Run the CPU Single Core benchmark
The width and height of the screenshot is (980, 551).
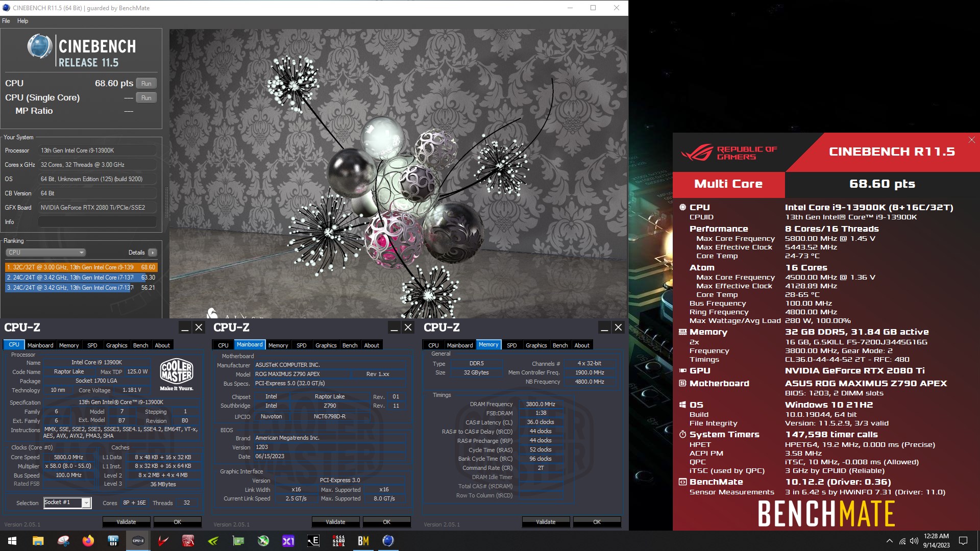[x=146, y=98]
